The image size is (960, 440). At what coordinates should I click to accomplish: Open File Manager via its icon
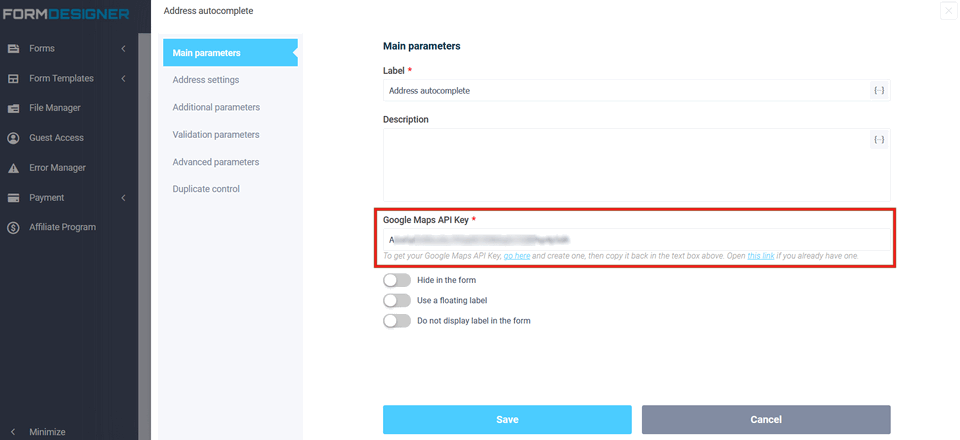click(x=14, y=108)
